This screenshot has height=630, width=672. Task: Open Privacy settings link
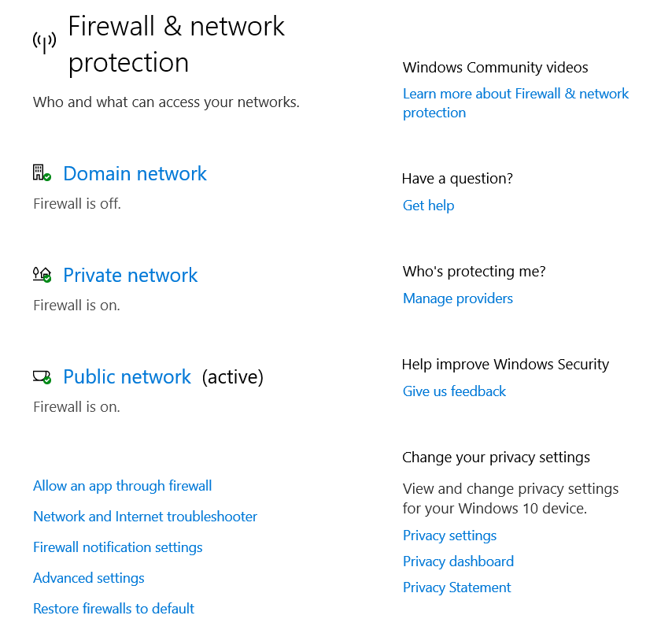tap(449, 535)
